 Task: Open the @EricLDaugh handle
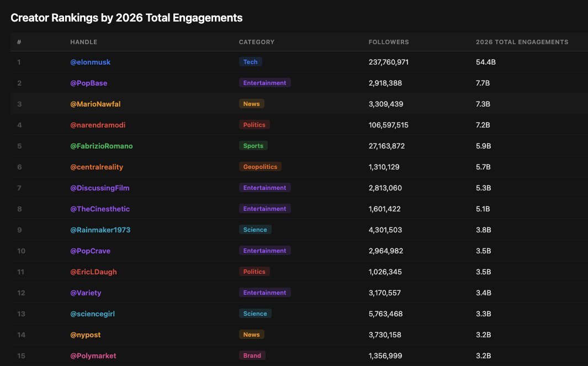click(x=93, y=272)
